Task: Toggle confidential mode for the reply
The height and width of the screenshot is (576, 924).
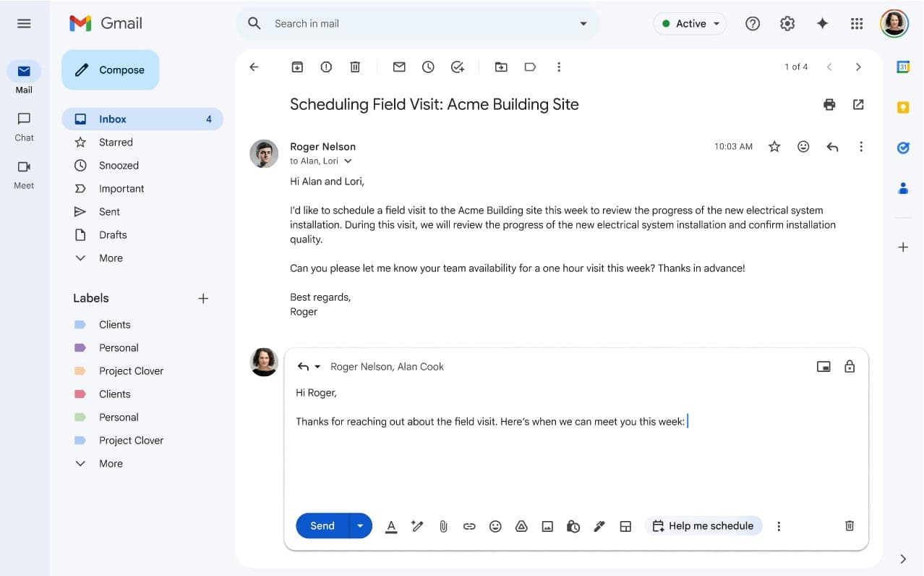Action: pos(573,526)
